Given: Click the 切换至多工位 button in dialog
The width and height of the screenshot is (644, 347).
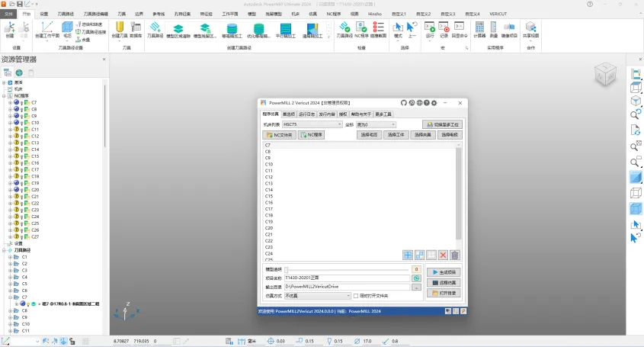Looking at the screenshot, I should (443, 124).
